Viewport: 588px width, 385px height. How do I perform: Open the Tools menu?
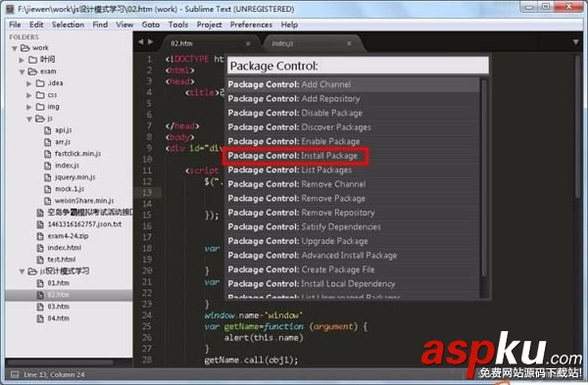(178, 24)
